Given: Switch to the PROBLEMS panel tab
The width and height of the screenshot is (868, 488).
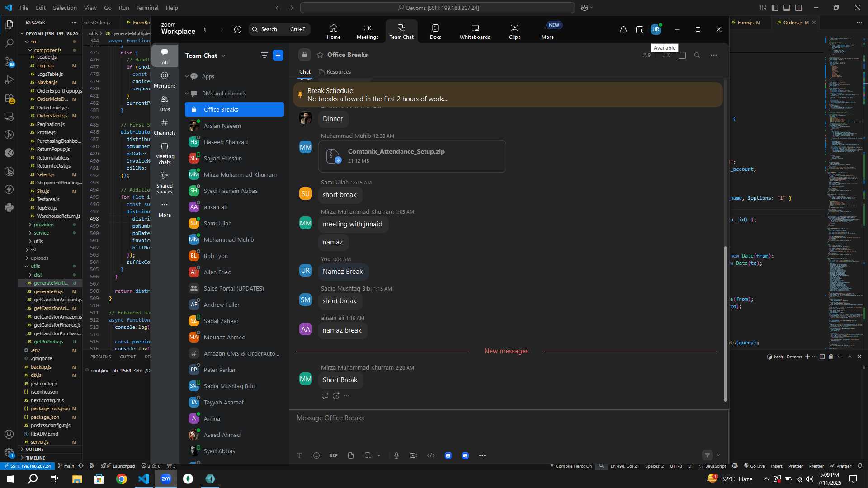Looking at the screenshot, I should point(100,357).
